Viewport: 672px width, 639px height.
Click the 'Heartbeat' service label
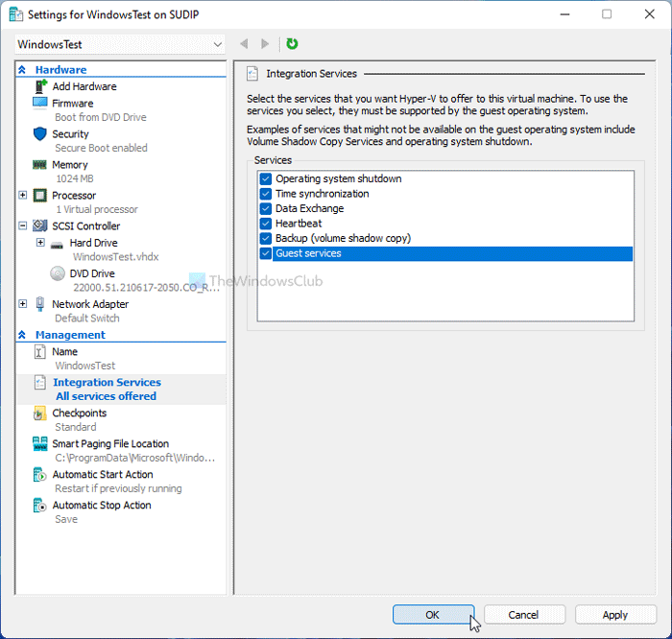[x=299, y=224]
